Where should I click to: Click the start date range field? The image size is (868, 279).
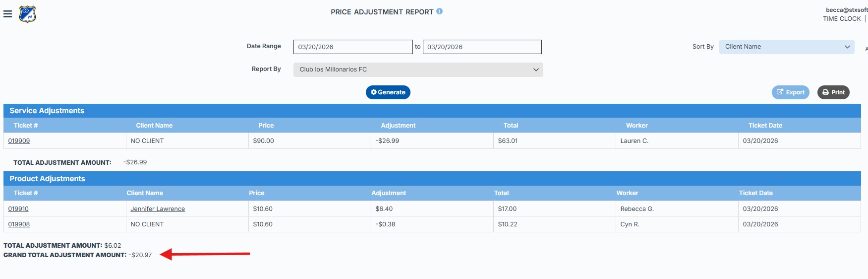point(352,47)
